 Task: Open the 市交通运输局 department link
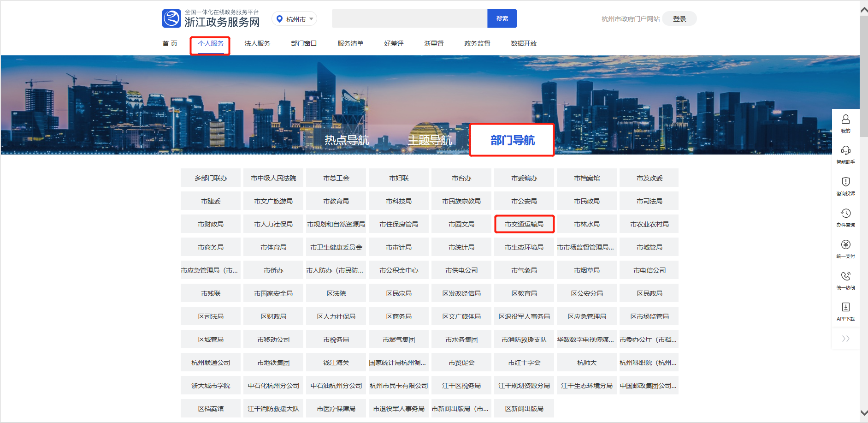[524, 224]
